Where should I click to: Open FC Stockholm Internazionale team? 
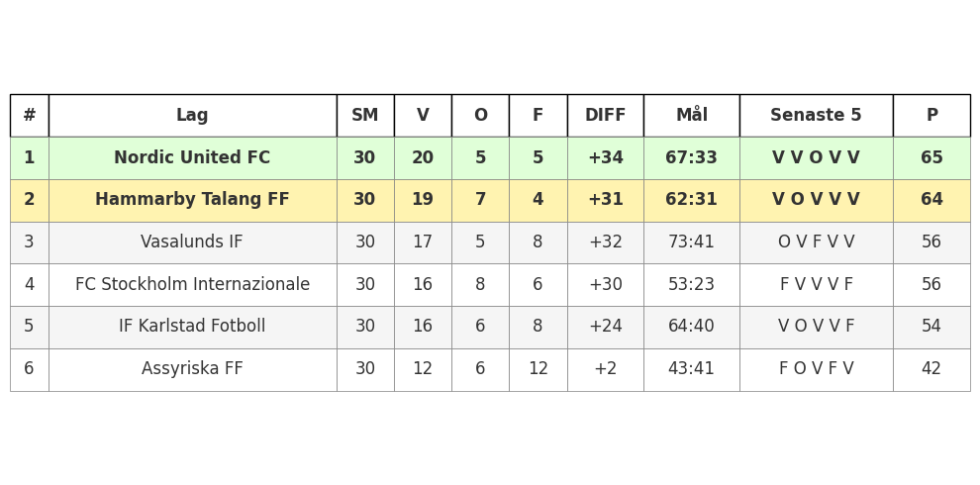(192, 285)
